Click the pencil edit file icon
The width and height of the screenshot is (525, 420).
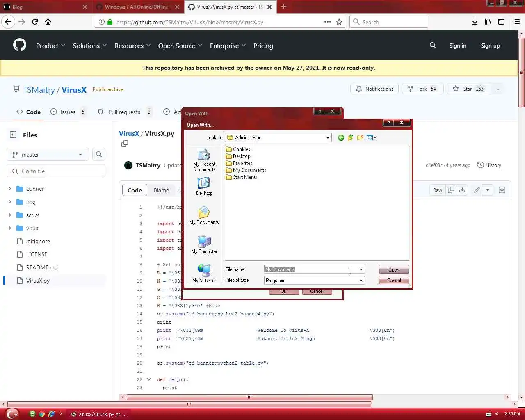(477, 190)
